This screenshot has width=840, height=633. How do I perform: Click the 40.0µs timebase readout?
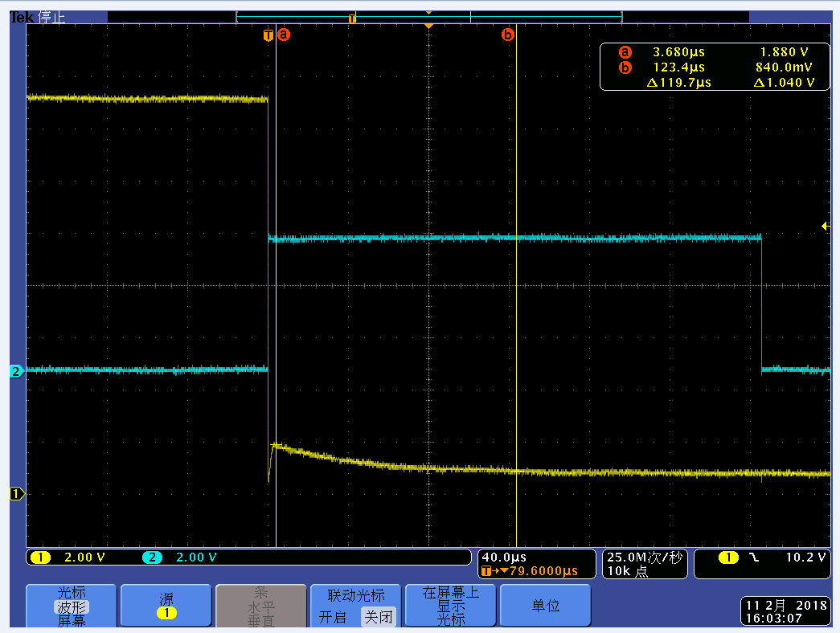pos(504,557)
